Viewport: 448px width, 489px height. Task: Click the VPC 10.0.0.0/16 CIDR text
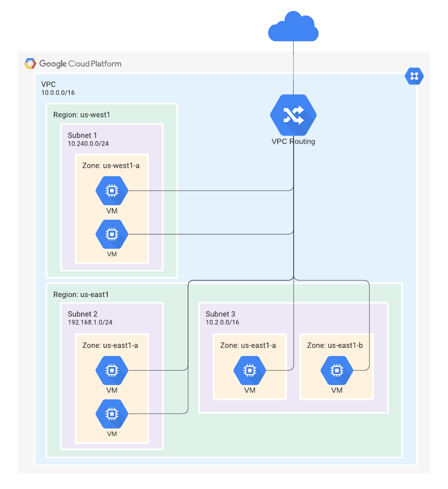pos(58,93)
